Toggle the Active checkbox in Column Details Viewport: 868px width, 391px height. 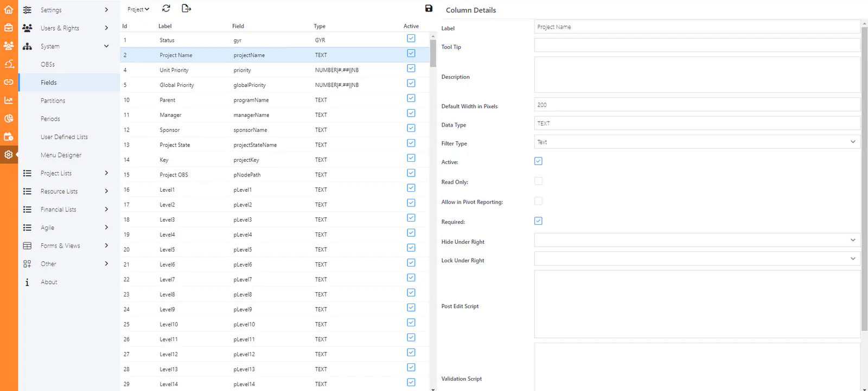coord(538,161)
